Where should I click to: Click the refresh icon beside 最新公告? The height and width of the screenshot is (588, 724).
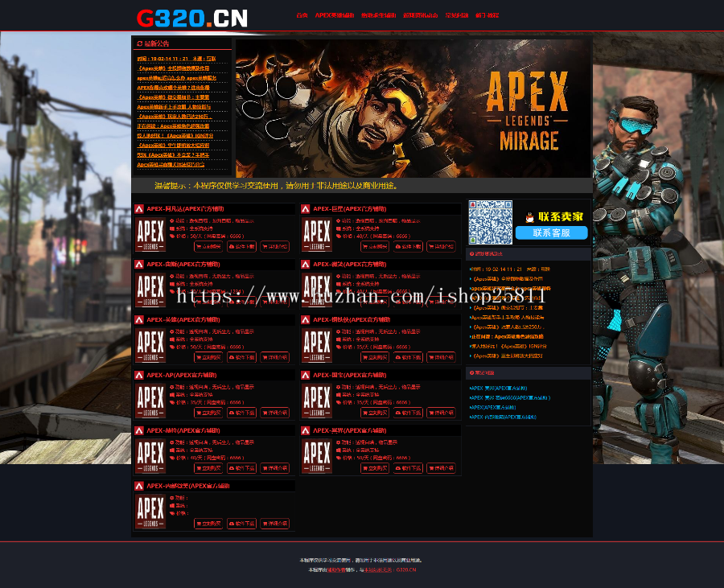pyautogui.click(x=139, y=44)
